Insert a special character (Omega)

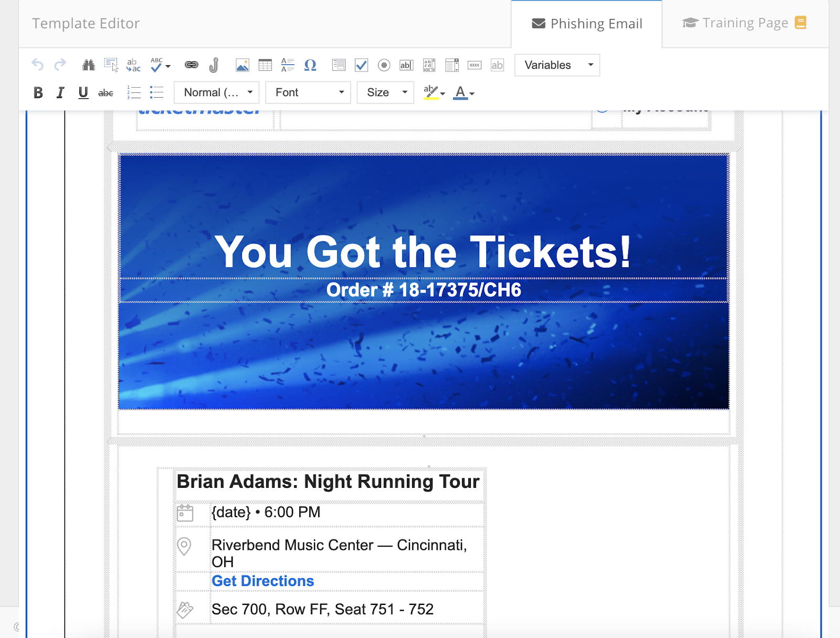[x=310, y=65]
